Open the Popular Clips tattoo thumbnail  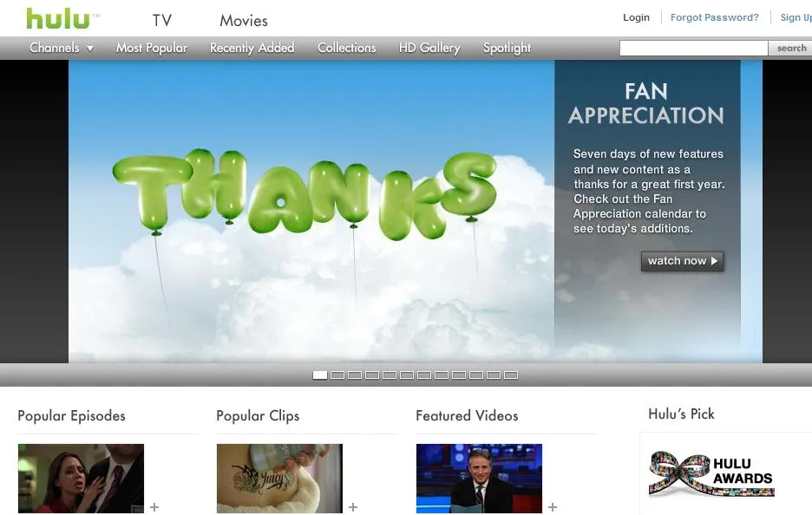[279, 479]
